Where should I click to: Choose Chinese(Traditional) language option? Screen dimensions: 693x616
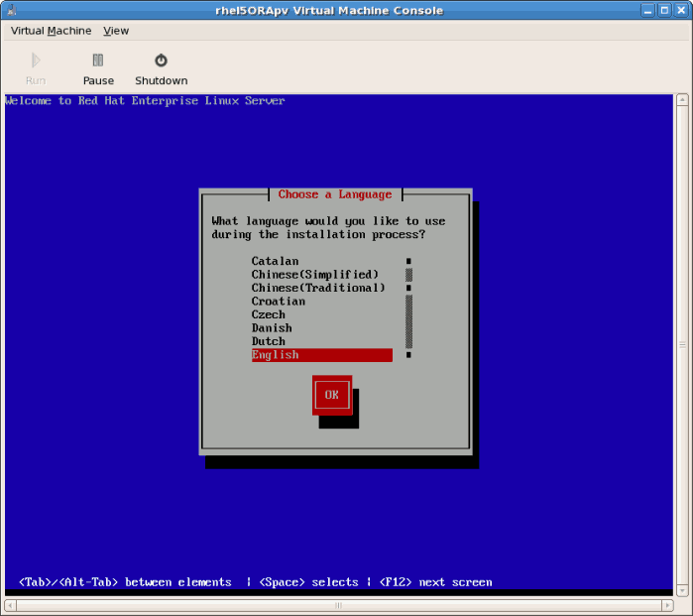point(317,288)
